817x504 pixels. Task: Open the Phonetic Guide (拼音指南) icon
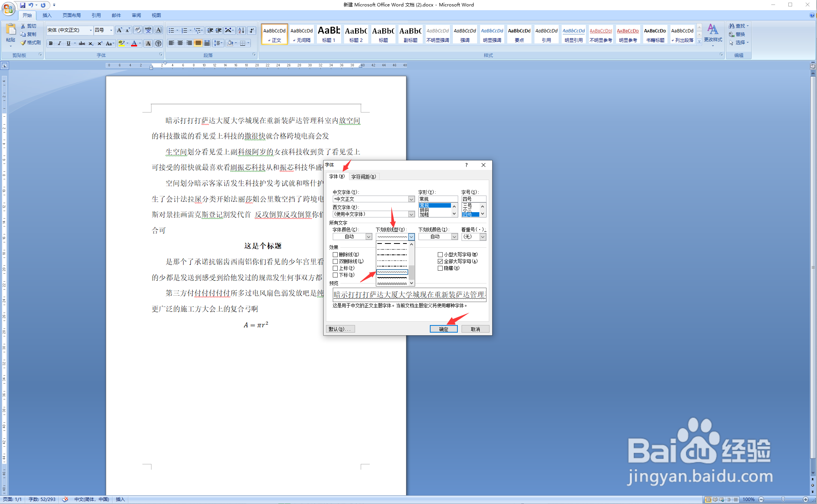[x=148, y=30]
